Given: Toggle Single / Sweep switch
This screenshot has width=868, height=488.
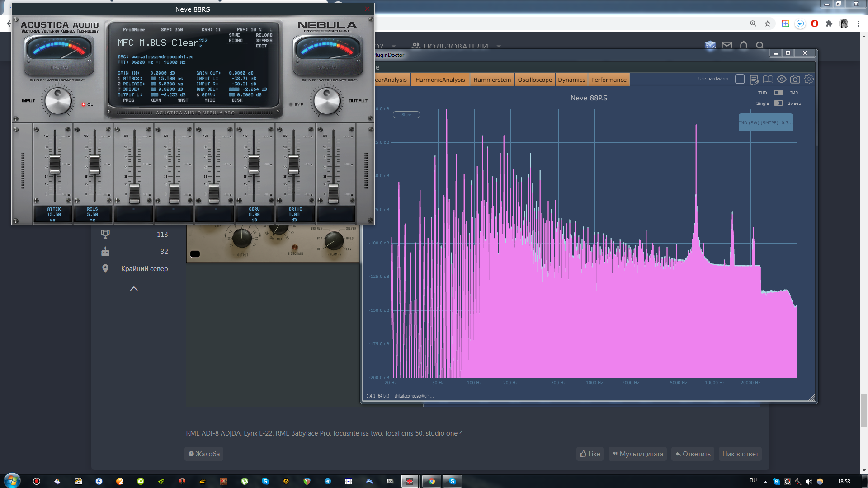Looking at the screenshot, I should coord(778,103).
